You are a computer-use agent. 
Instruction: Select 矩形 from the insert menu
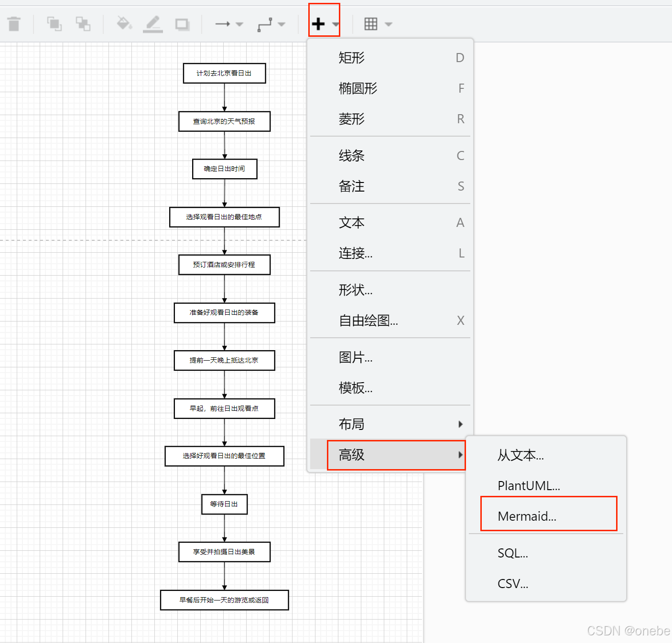click(x=390, y=58)
